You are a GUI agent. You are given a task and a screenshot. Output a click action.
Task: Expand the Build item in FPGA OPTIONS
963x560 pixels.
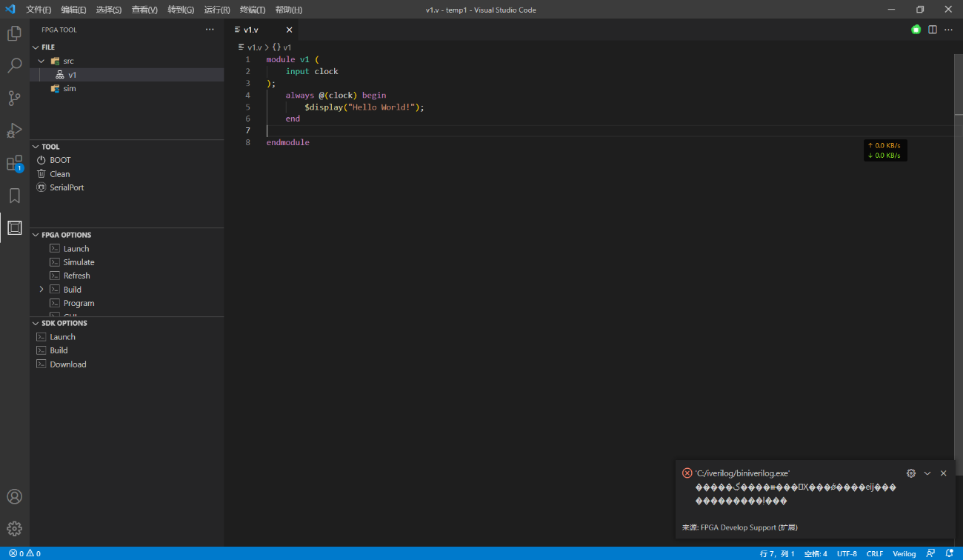[x=41, y=290]
